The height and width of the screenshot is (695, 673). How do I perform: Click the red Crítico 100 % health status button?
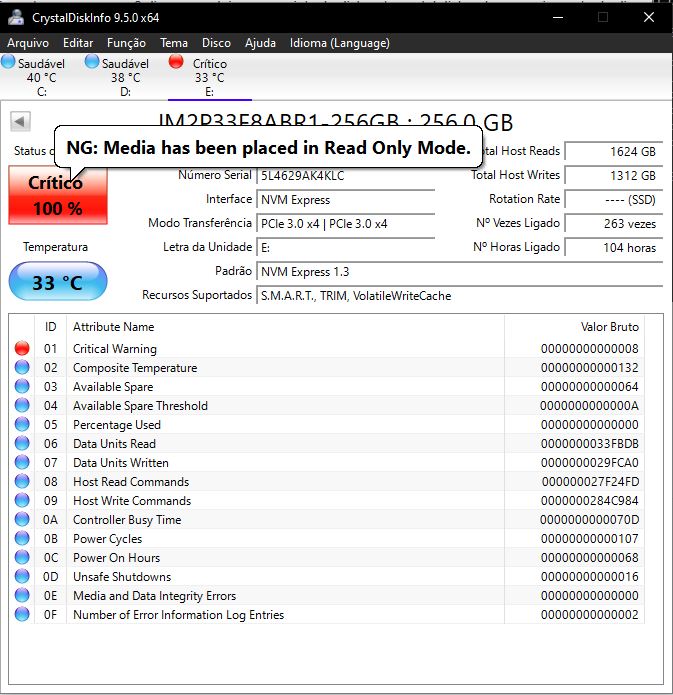point(58,195)
